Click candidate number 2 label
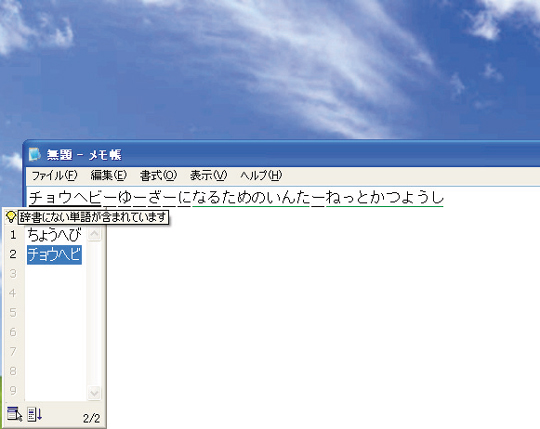 [13, 254]
